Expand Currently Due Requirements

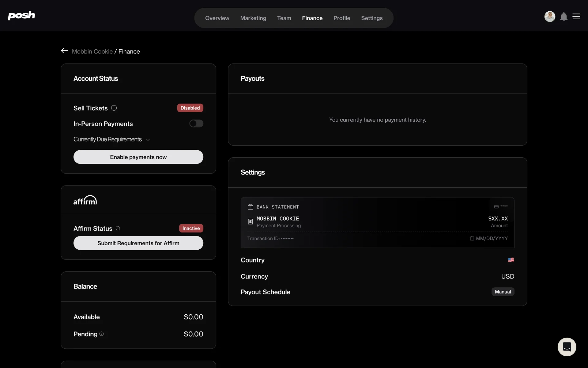111,140
